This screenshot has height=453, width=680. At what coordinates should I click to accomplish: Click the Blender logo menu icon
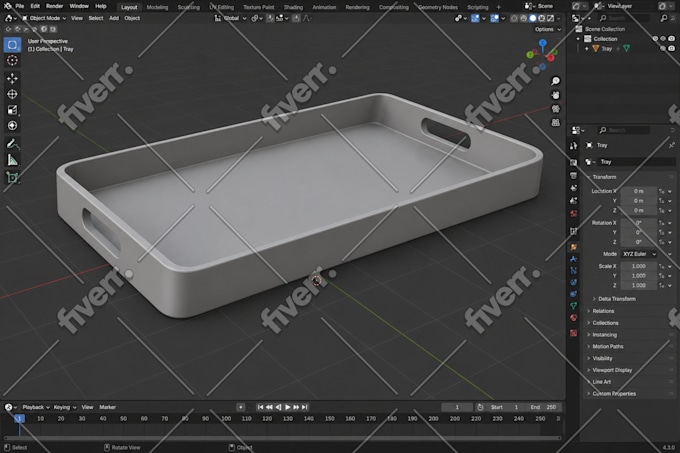[7, 6]
